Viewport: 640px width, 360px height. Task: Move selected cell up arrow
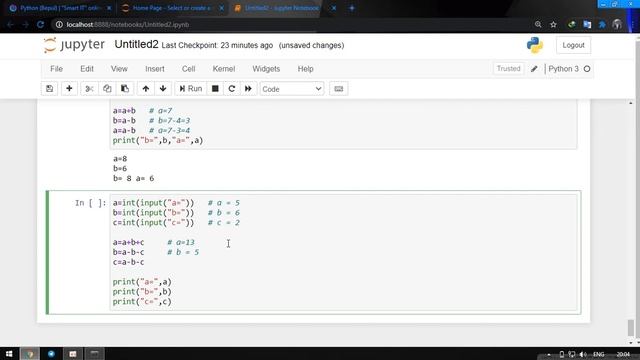tap(146, 89)
